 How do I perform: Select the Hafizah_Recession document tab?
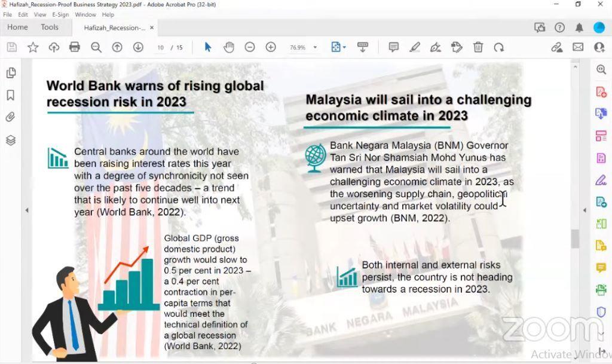(x=114, y=27)
